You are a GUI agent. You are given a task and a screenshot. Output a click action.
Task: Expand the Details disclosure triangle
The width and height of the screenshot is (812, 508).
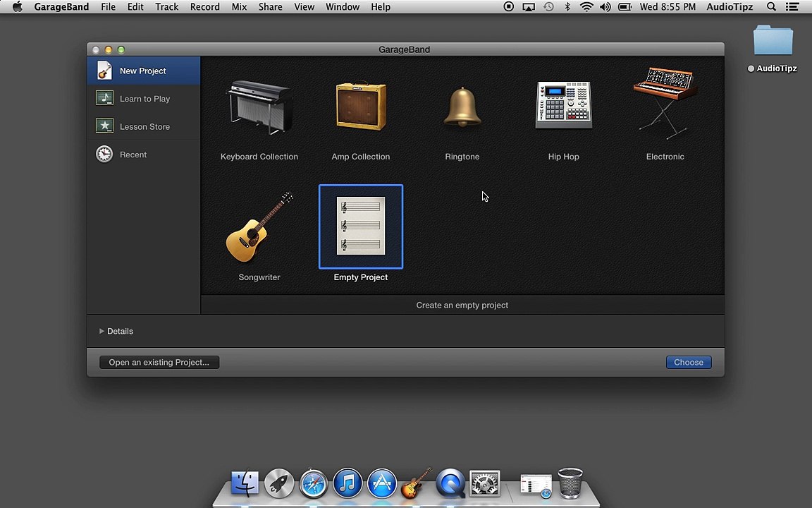pos(101,331)
